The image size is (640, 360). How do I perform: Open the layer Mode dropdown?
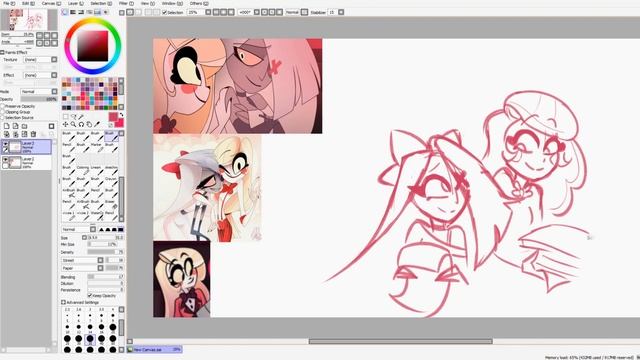coord(39,91)
